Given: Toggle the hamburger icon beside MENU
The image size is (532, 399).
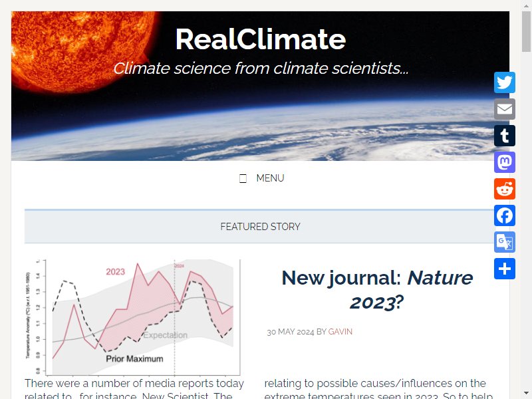Looking at the screenshot, I should point(243,178).
